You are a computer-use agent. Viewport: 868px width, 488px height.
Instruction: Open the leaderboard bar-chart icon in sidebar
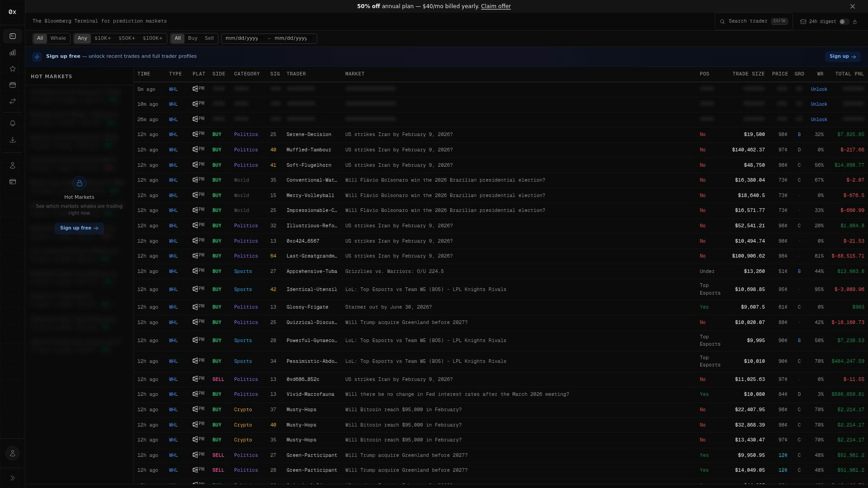coord(13,52)
